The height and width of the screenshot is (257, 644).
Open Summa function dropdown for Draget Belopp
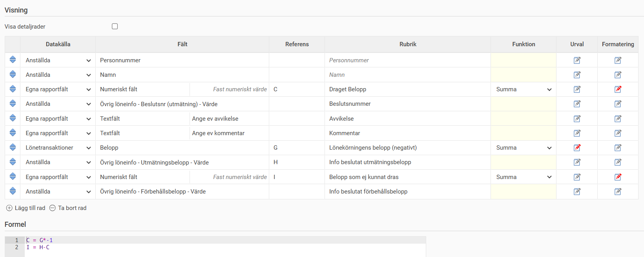click(x=523, y=89)
